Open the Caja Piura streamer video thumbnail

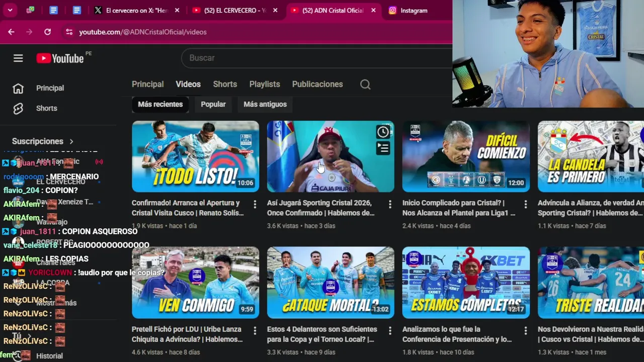331,156
